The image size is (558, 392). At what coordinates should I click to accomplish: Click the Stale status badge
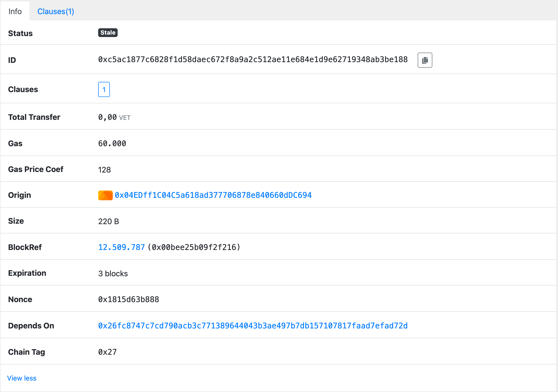[108, 33]
